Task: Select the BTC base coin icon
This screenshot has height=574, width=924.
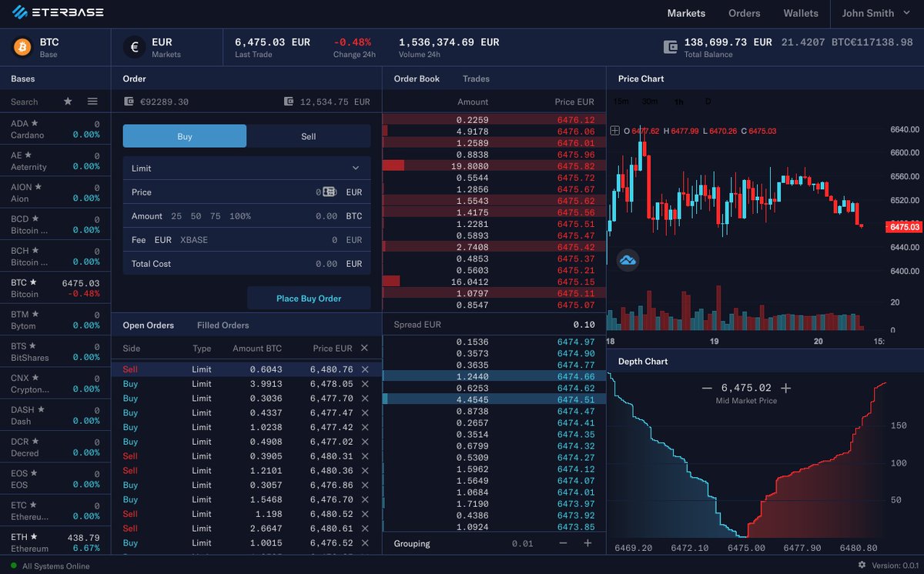Action: pos(23,47)
